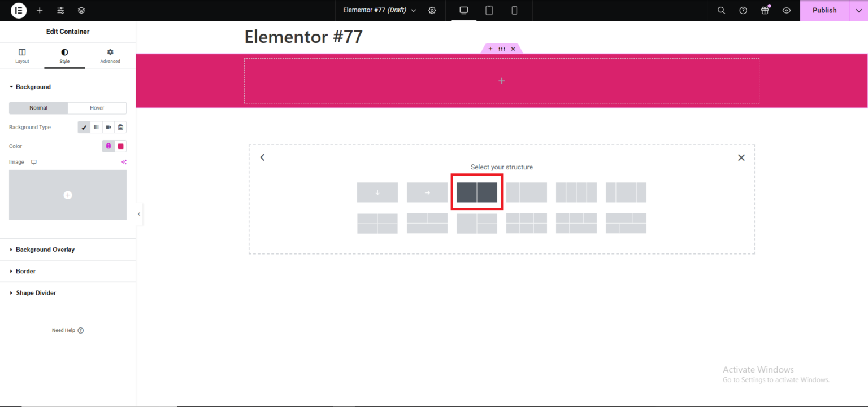This screenshot has width=868, height=407.
Task: Delete container with handle X
Action: coord(513,49)
